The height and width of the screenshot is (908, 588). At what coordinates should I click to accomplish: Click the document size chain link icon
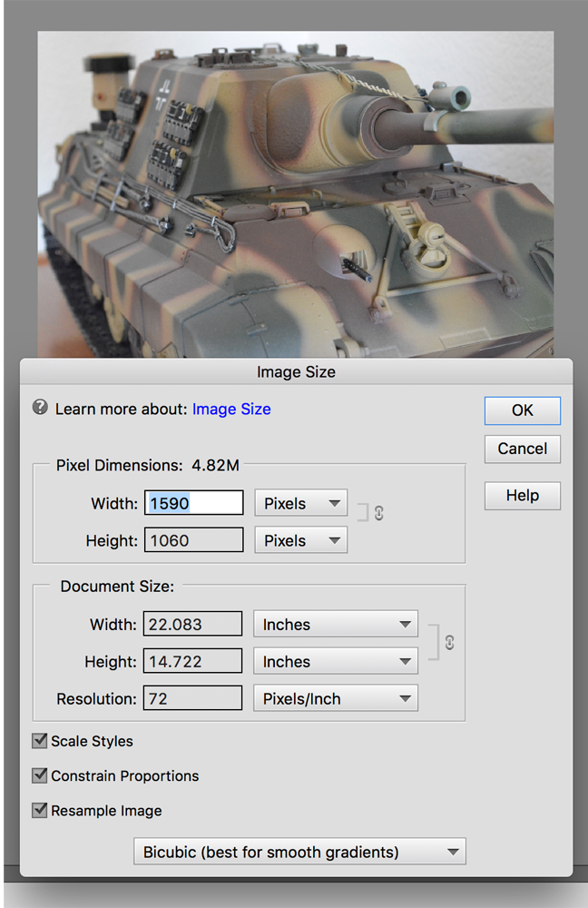448,643
